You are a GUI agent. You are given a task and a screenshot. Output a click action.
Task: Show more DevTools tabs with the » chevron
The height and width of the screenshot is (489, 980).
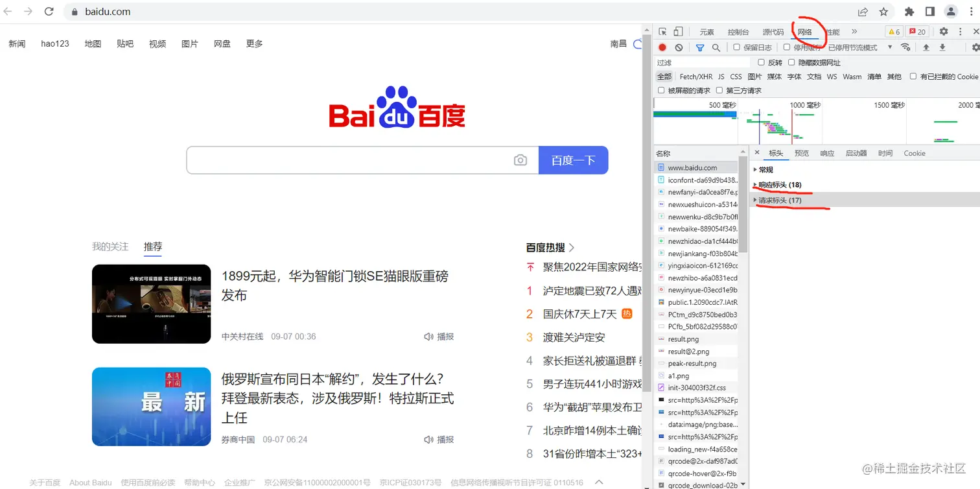tap(854, 32)
